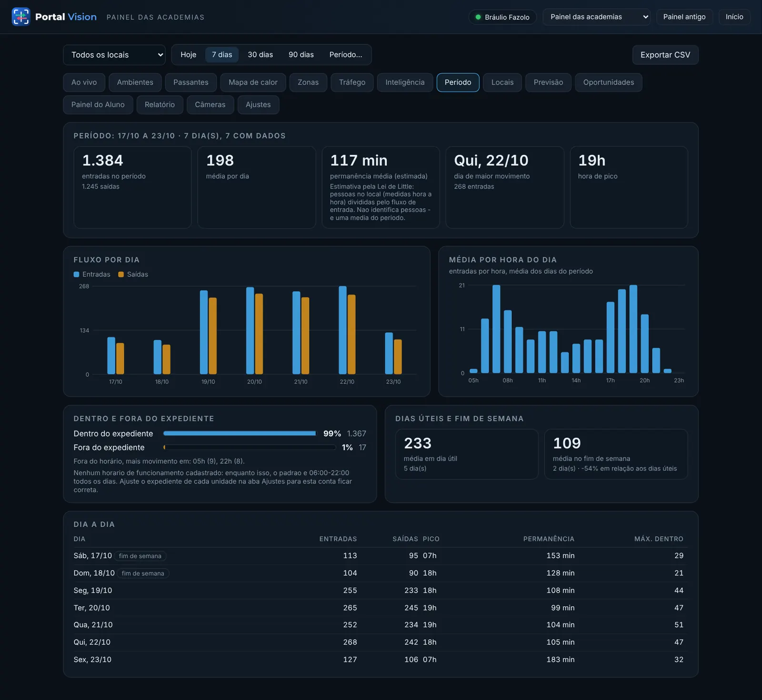
Task: Open the Tráfego tab
Action: pyautogui.click(x=352, y=82)
